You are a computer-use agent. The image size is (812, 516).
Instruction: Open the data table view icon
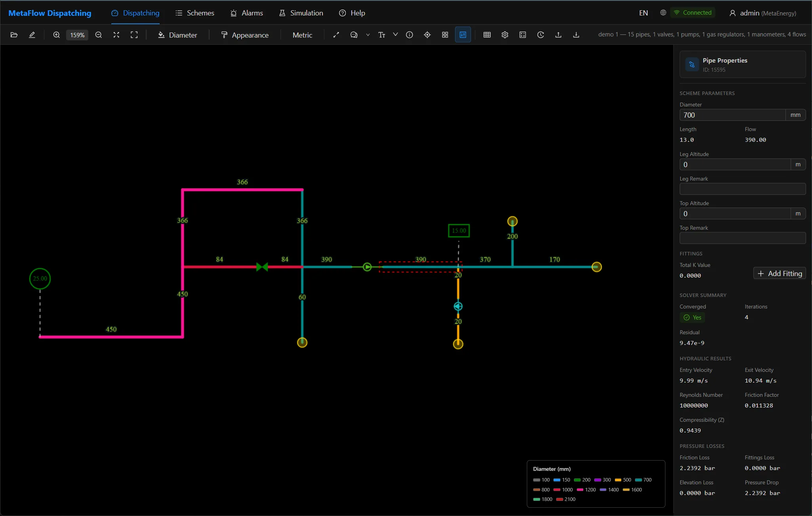click(x=487, y=35)
